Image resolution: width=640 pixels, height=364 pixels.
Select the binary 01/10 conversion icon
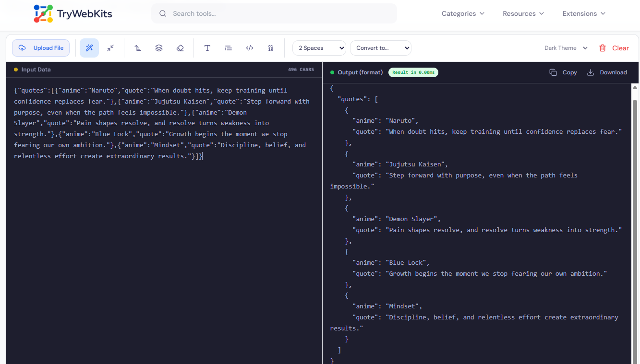pyautogui.click(x=270, y=47)
